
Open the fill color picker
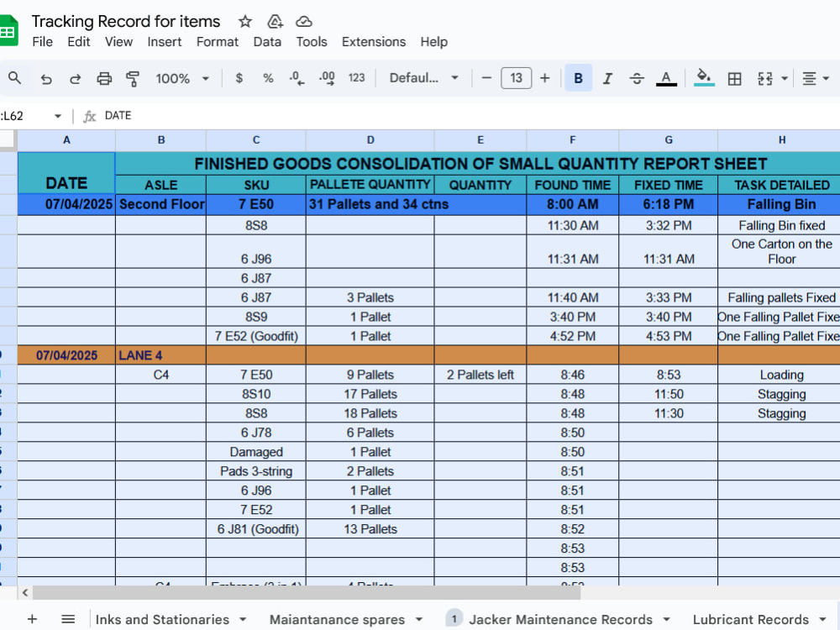coord(704,77)
